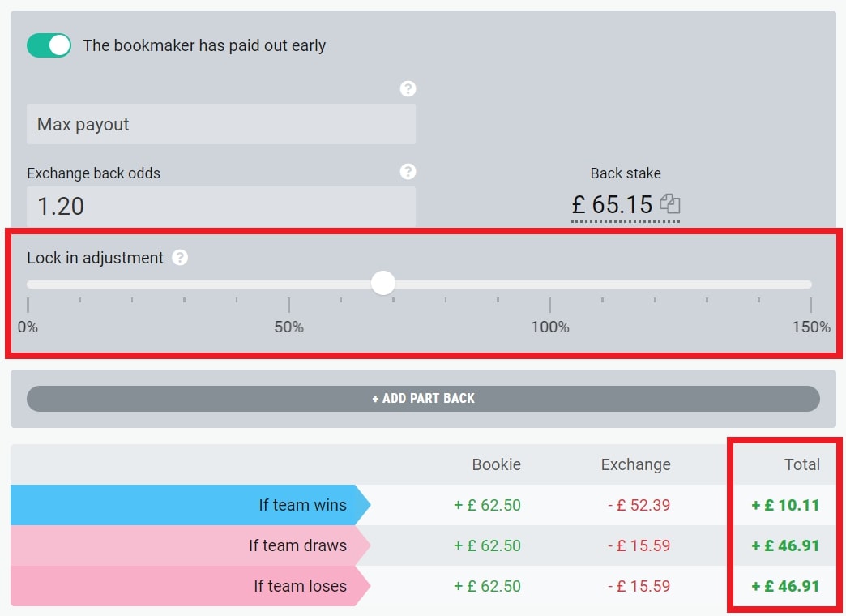Focus the Max payout input field
Viewport: 846px width, 616px height.
tap(220, 125)
